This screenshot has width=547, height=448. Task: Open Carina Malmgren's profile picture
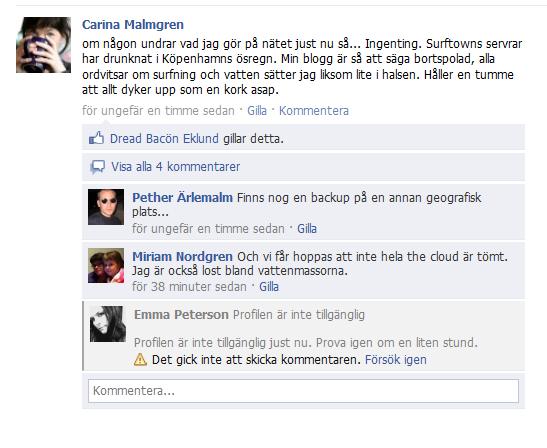44,45
